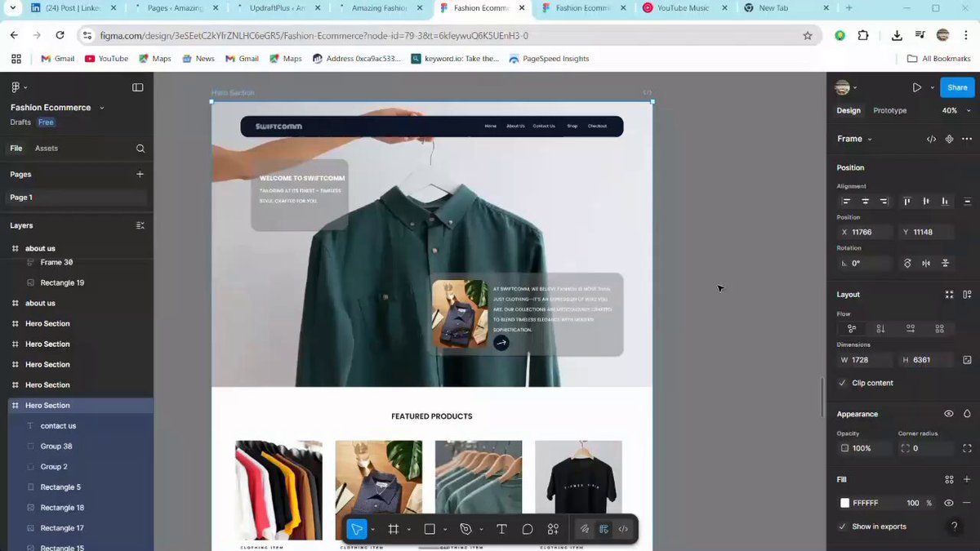The image size is (980, 551).
Task: Open the PageSpeed Insights bookmark
Action: 549,59
